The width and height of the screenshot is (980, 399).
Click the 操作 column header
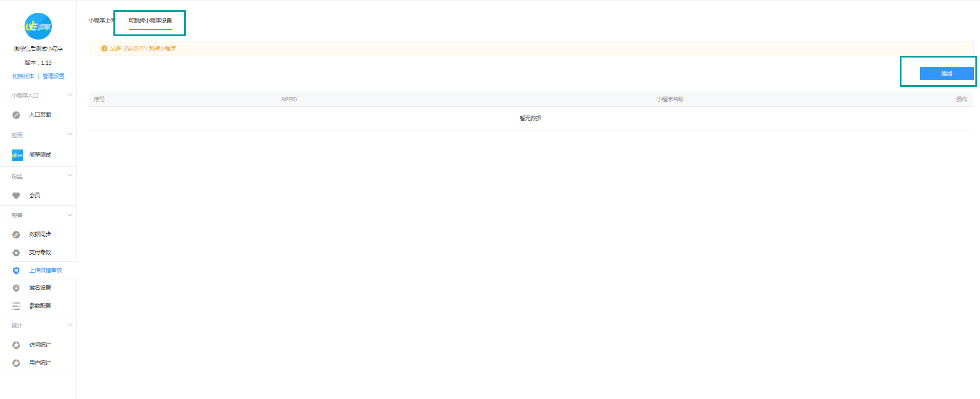coord(962,99)
